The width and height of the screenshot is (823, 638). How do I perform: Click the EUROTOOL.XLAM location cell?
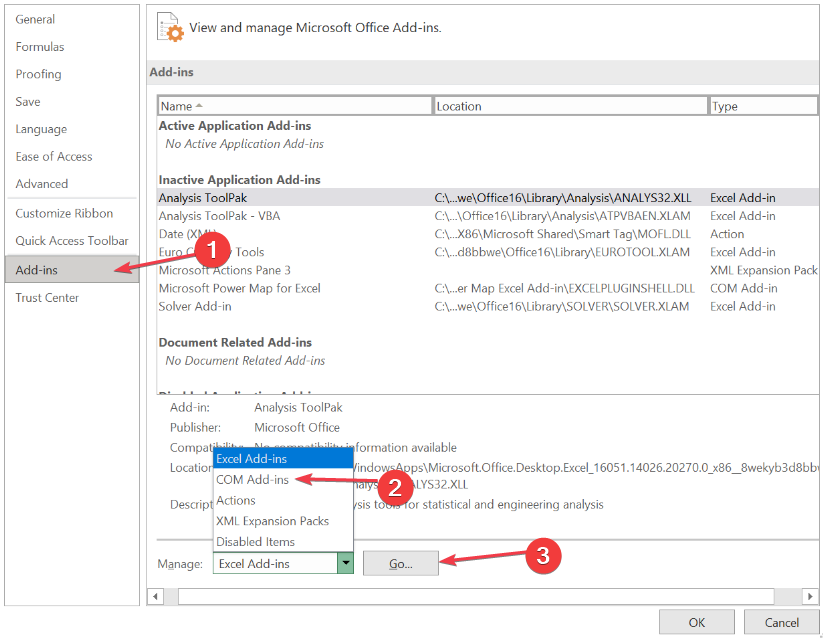click(x=562, y=252)
